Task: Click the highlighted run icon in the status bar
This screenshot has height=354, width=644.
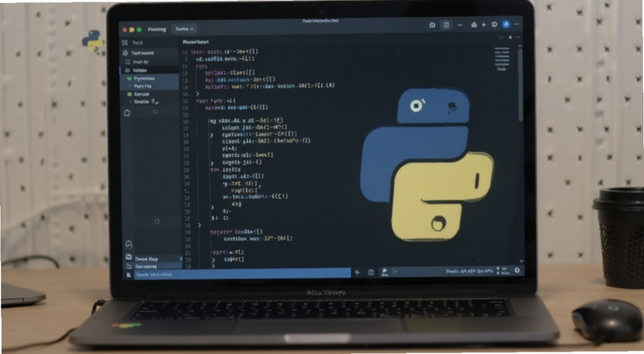Action: [385, 271]
